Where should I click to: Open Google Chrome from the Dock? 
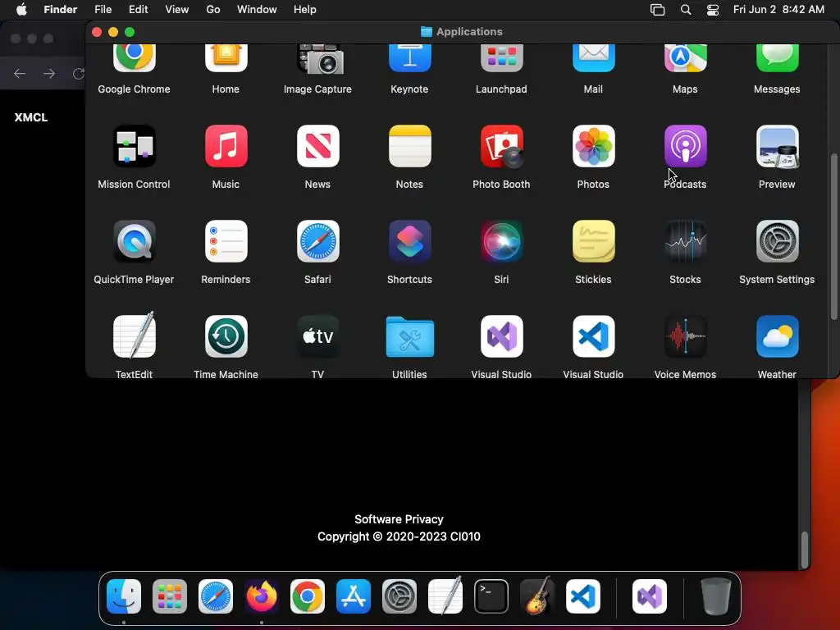point(308,596)
